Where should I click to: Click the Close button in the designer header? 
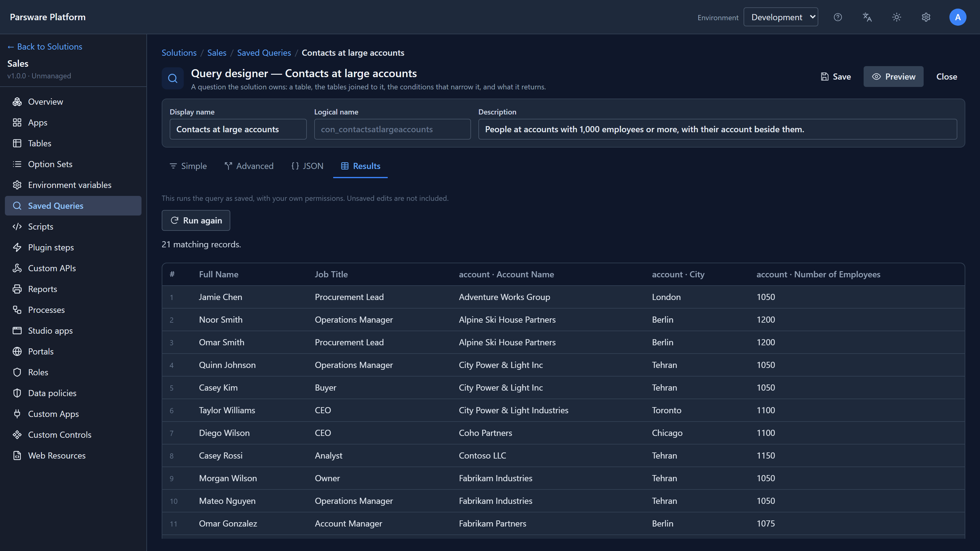tap(947, 77)
